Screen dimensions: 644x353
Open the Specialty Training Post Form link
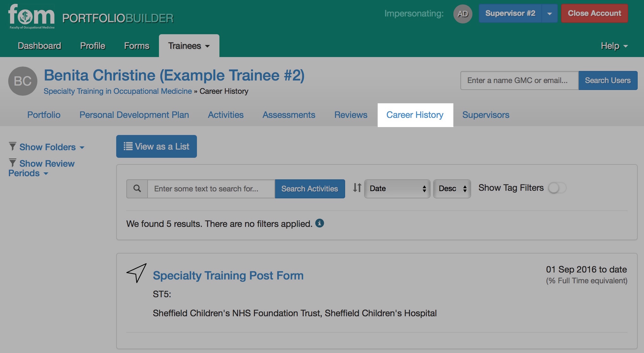pos(228,275)
